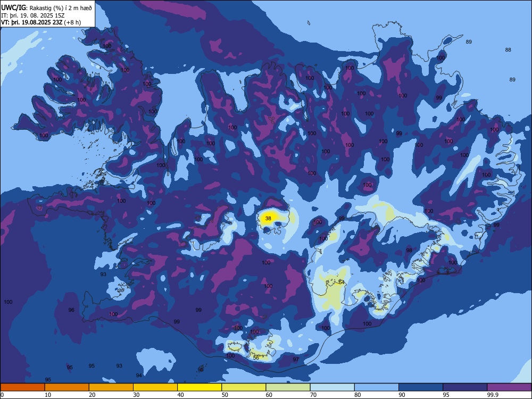The height and width of the screenshot is (399, 532).
Task: Click the '60' legend scale label
Action: point(269,395)
